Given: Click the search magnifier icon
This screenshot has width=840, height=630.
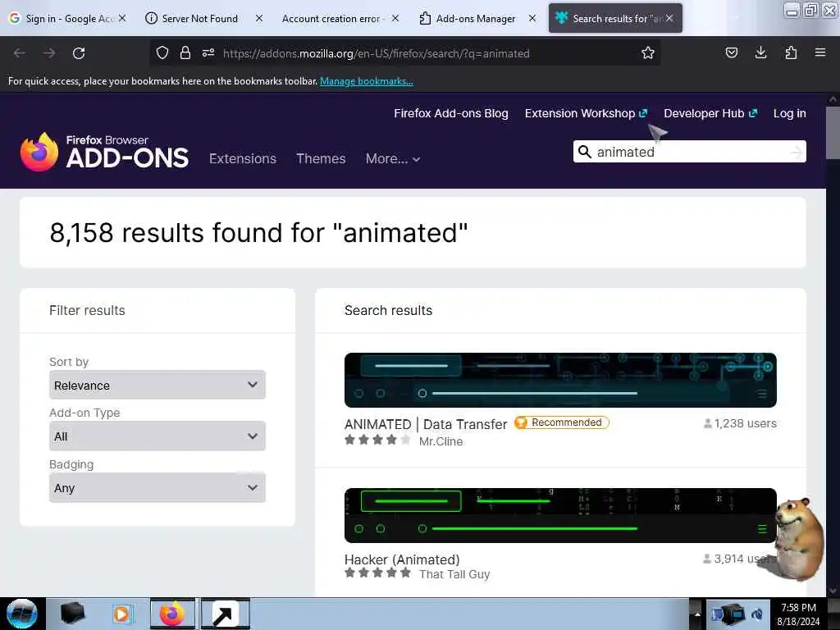Looking at the screenshot, I should (584, 152).
